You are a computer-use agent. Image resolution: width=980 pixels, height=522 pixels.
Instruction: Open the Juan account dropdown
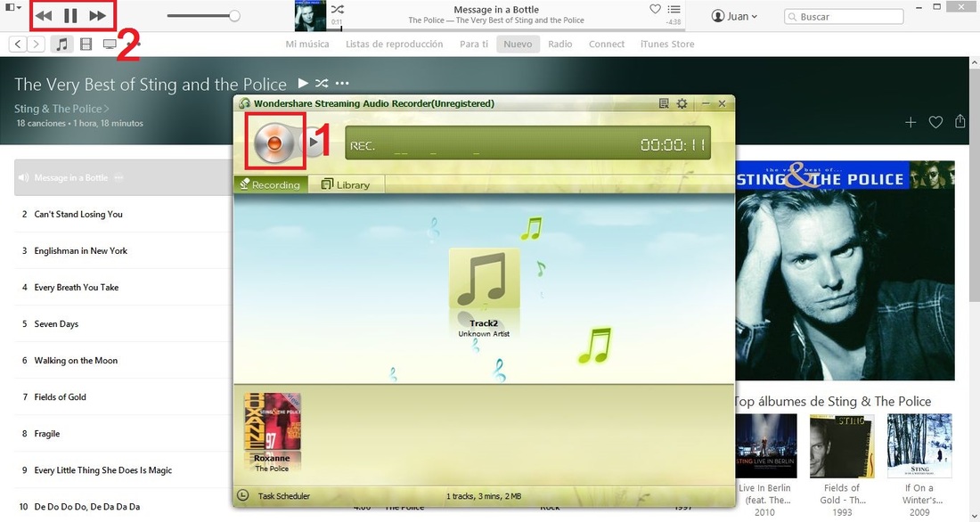tap(734, 16)
